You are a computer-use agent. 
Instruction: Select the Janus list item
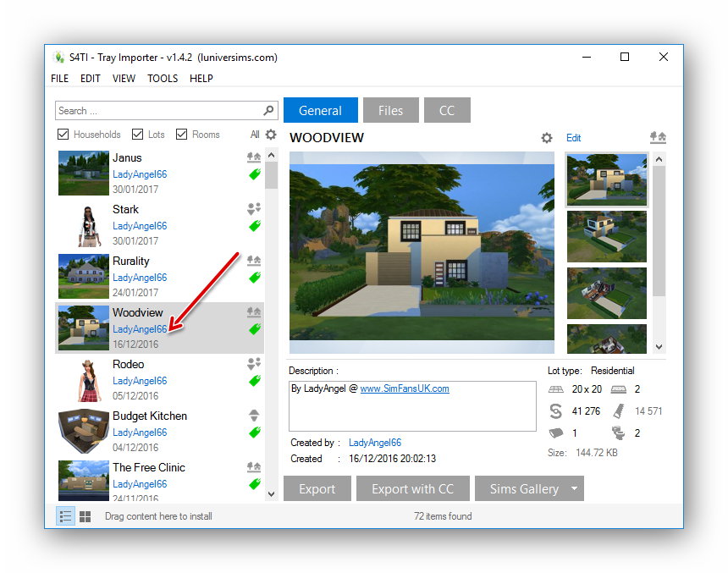[159, 174]
